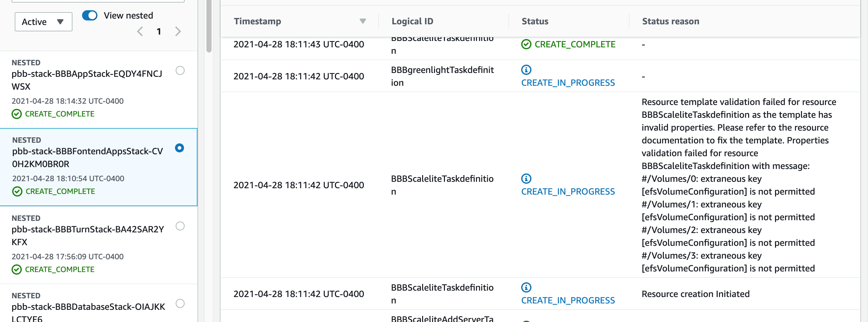868x322 pixels.
Task: Click the green check icon on BBBScaleliteTaskdefinition CREATE_COMPLETE row
Action: tap(527, 44)
